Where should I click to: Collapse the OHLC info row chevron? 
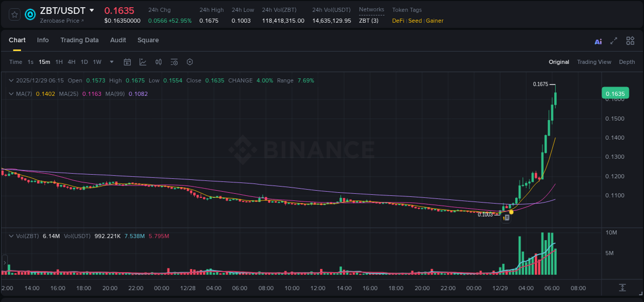(11, 80)
